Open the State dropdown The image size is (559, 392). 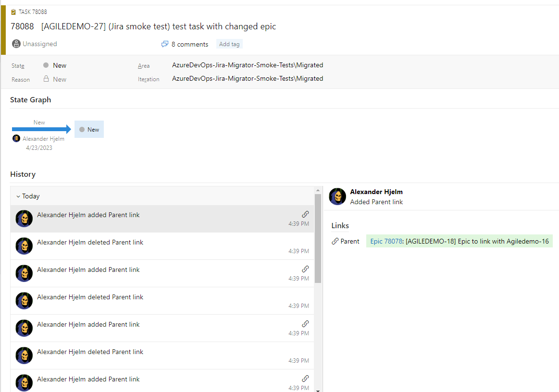click(60, 65)
